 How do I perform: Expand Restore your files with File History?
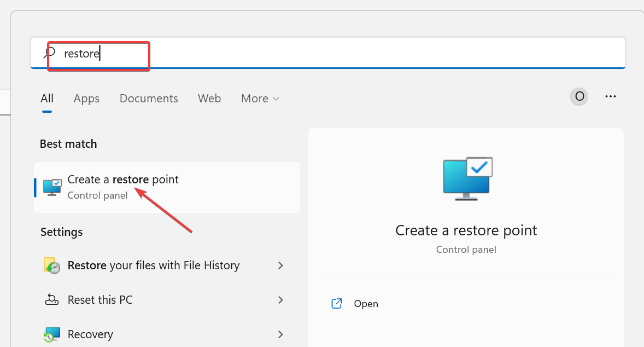pyautogui.click(x=280, y=265)
